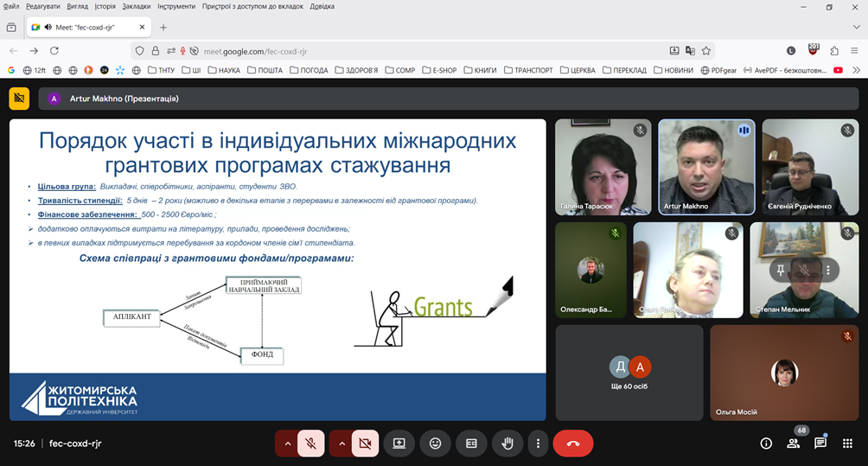Screen dimensions: 868x466
Task: Open the Інструменти menu
Action: click(176, 6)
